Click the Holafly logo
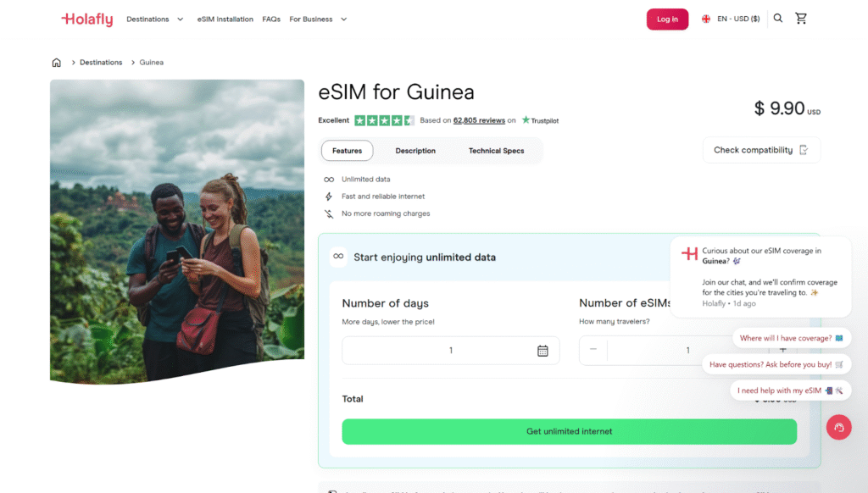The width and height of the screenshot is (868, 493). coord(86,19)
